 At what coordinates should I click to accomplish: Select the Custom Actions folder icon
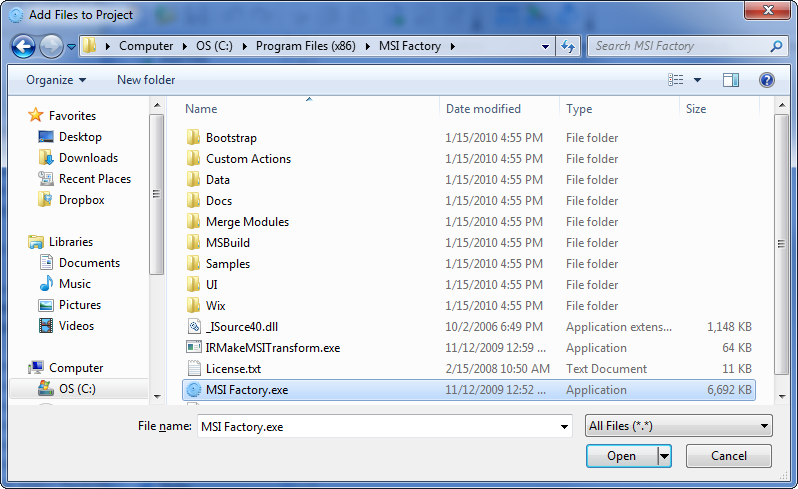point(193,158)
